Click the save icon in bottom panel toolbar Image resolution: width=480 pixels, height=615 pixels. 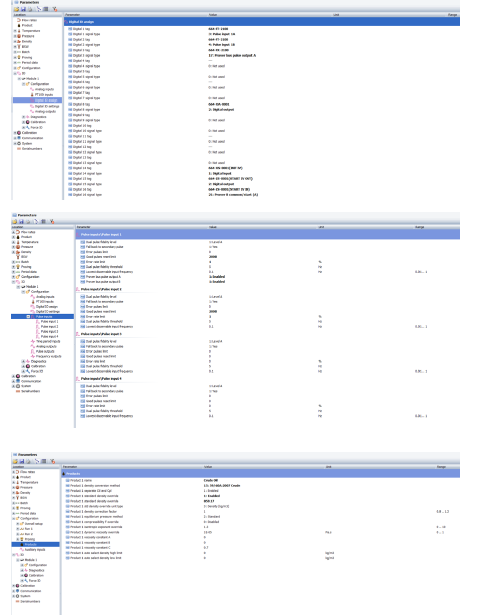(x=22, y=461)
